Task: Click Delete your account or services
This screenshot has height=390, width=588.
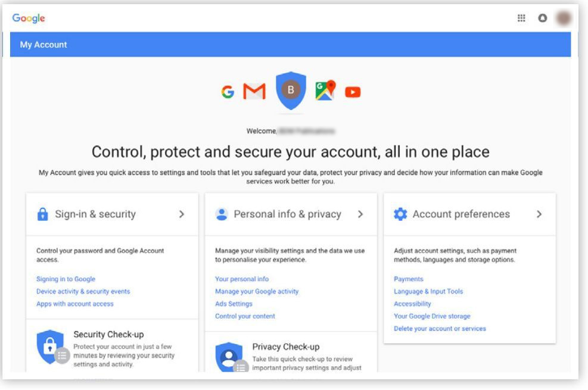Action: (440, 329)
